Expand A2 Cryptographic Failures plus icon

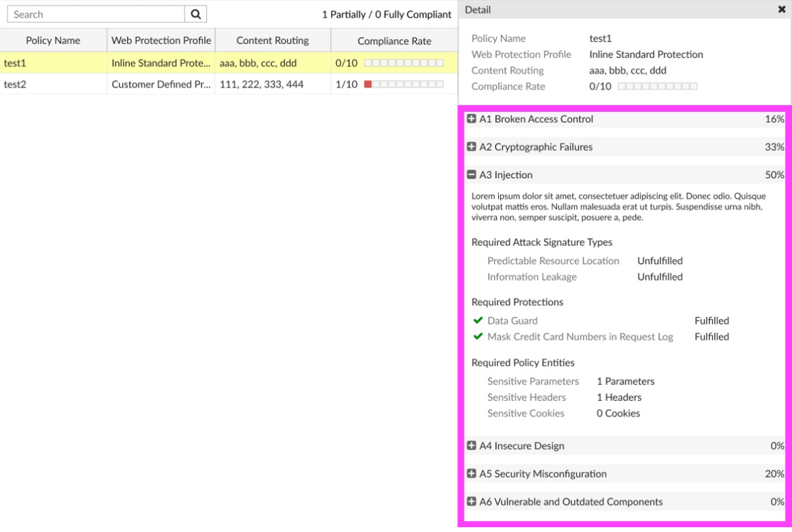coord(472,146)
